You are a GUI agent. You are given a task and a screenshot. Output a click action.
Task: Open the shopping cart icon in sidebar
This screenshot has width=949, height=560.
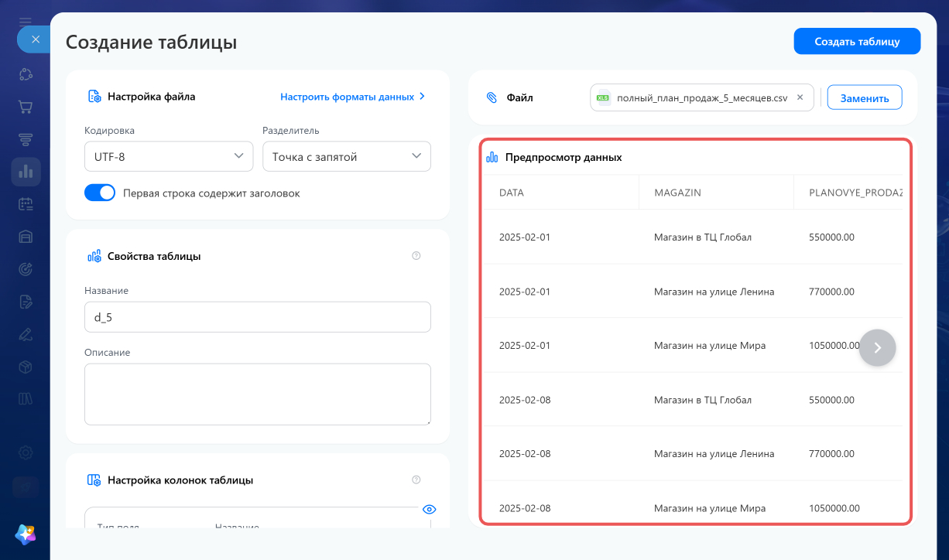click(x=26, y=107)
